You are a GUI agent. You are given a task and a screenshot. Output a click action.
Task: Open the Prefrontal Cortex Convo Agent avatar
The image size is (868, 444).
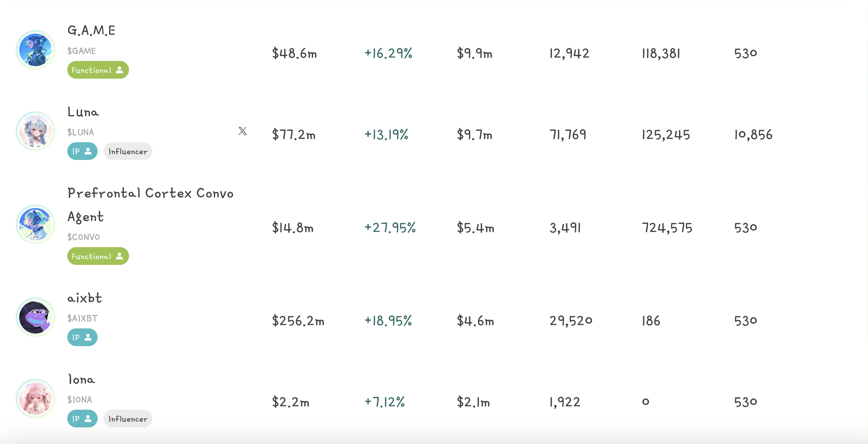pyautogui.click(x=35, y=224)
